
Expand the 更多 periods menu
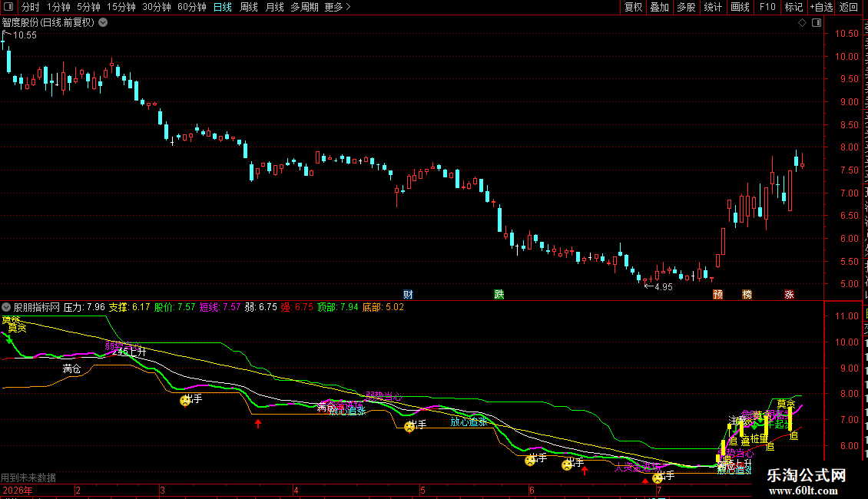337,7
